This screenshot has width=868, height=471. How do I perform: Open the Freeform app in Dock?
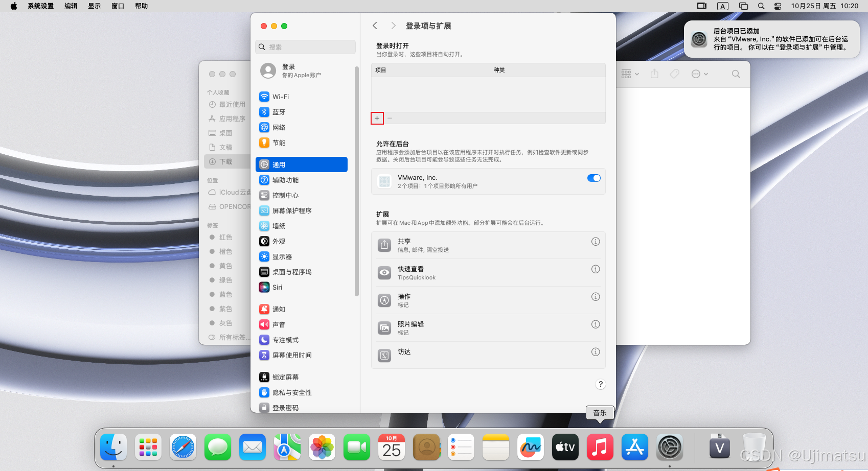(531, 448)
